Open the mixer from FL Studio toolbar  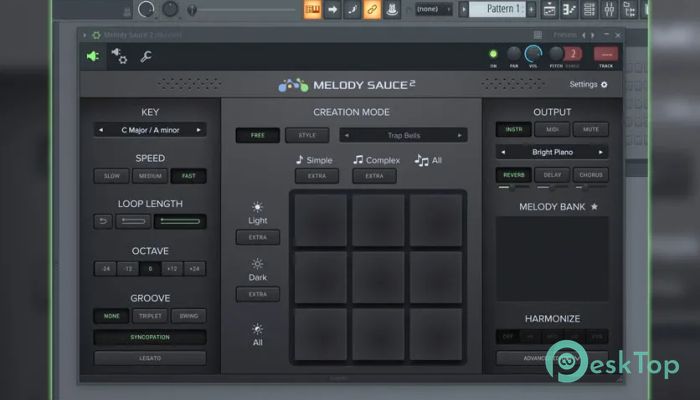coord(609,9)
